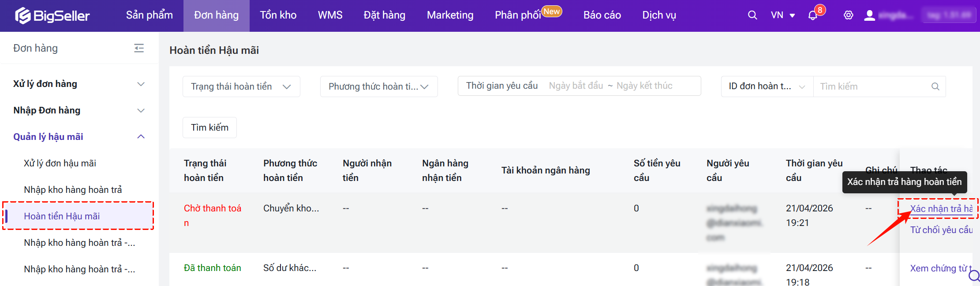Click the Từ chối yêu cầu link

click(x=941, y=230)
